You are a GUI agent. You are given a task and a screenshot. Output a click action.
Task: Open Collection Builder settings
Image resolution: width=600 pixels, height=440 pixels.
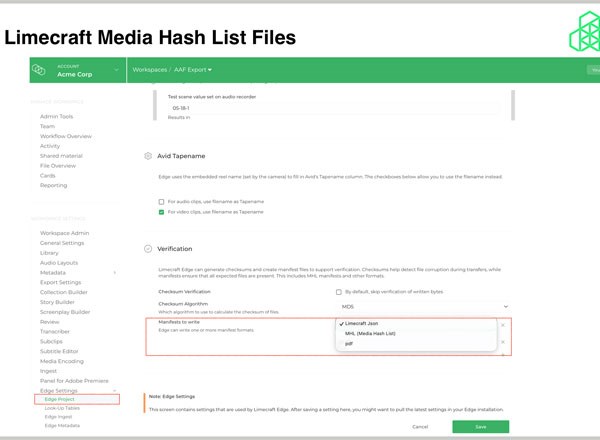pyautogui.click(x=64, y=292)
